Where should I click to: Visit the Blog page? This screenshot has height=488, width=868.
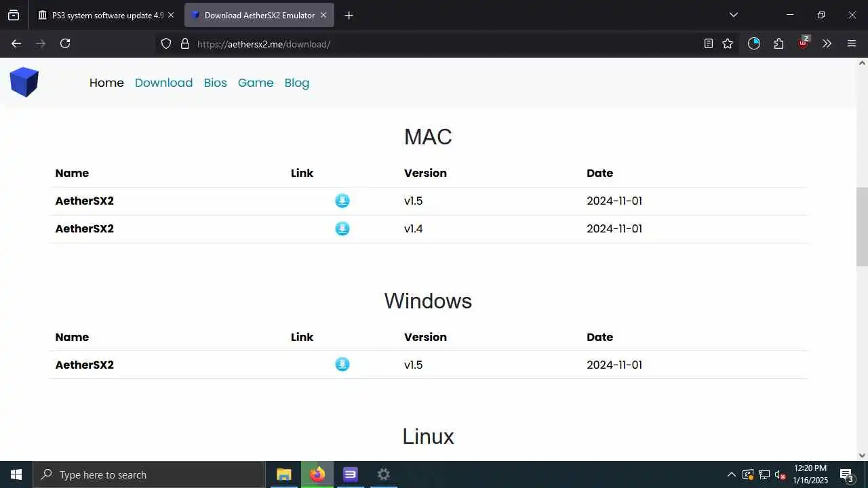pyautogui.click(x=296, y=83)
